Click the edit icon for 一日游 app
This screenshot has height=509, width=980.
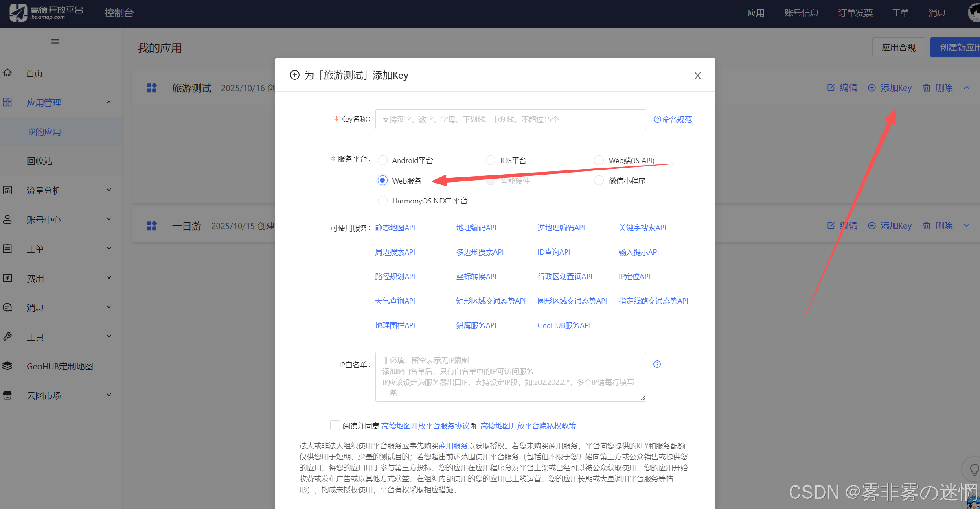tap(831, 225)
